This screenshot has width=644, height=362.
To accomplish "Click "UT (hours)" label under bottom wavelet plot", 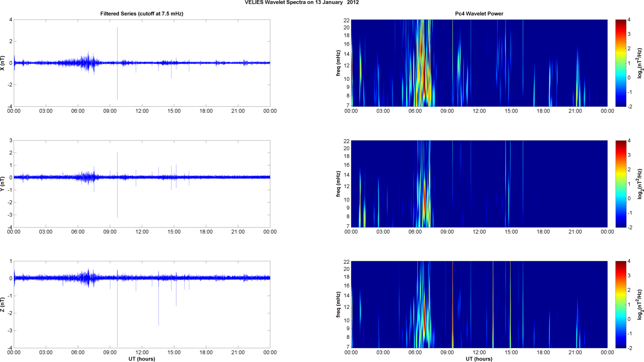I will coord(479,359).
